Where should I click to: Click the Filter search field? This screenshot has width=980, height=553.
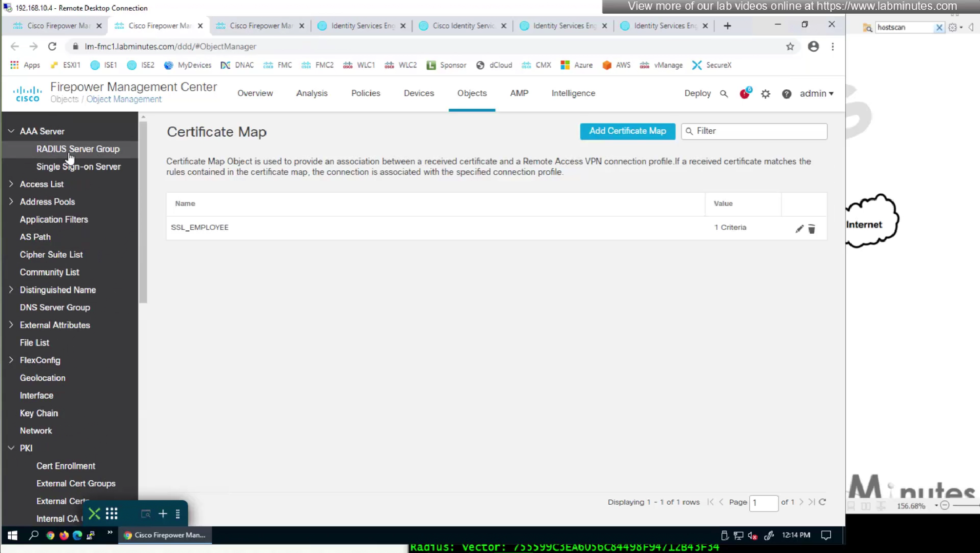click(x=759, y=131)
